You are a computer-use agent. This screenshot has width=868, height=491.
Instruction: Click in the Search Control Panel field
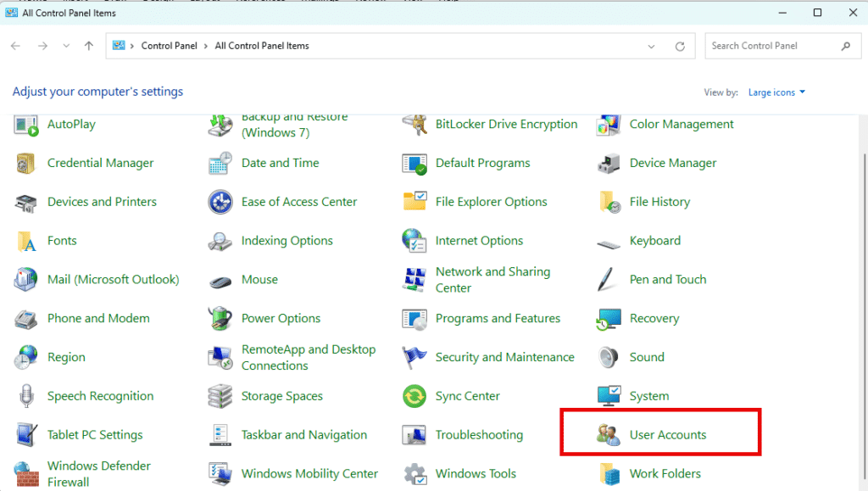[782, 46]
